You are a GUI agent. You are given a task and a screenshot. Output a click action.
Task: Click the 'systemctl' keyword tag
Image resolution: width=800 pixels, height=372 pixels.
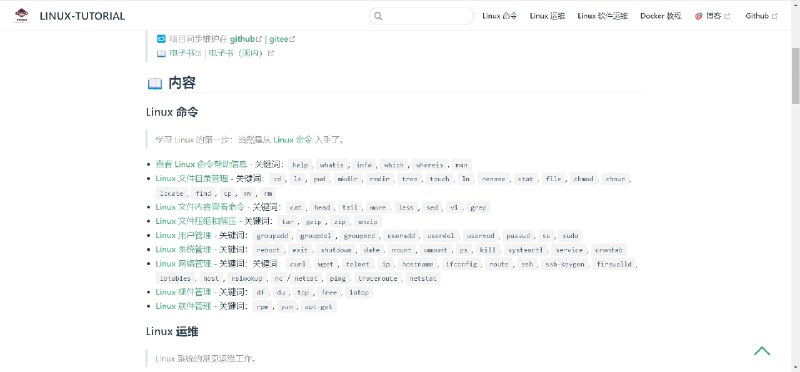[x=526, y=250]
